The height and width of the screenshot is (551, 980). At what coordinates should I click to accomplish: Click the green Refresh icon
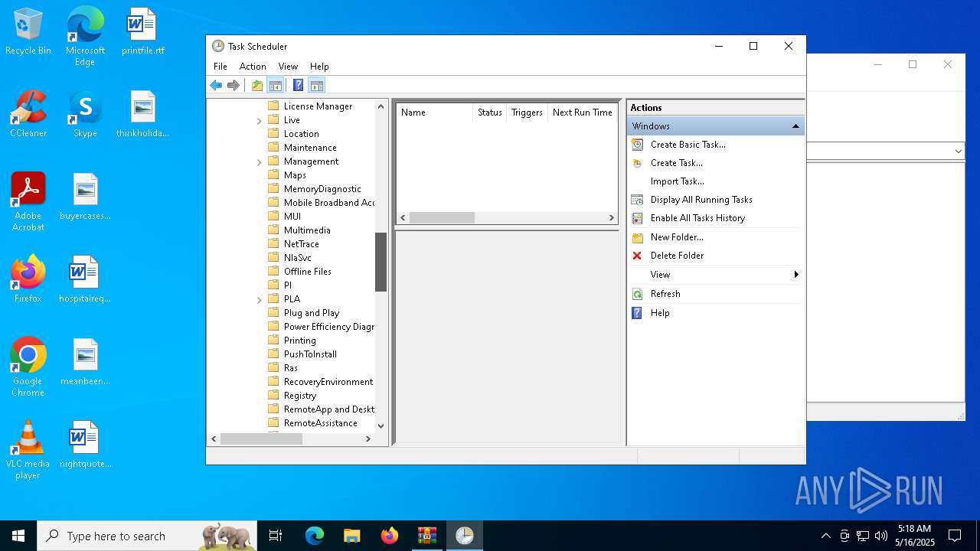[637, 294]
